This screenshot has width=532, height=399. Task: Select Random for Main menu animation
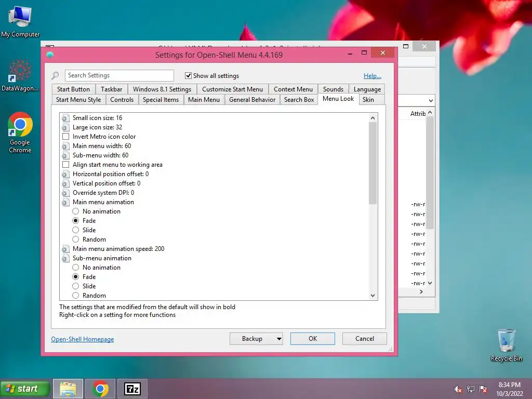click(x=76, y=239)
